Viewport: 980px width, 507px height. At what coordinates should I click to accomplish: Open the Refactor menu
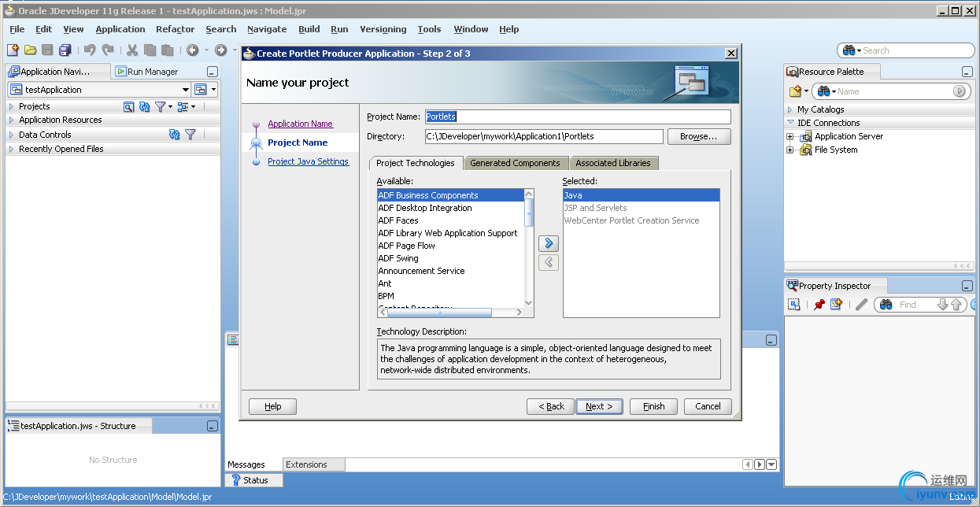pyautogui.click(x=175, y=29)
